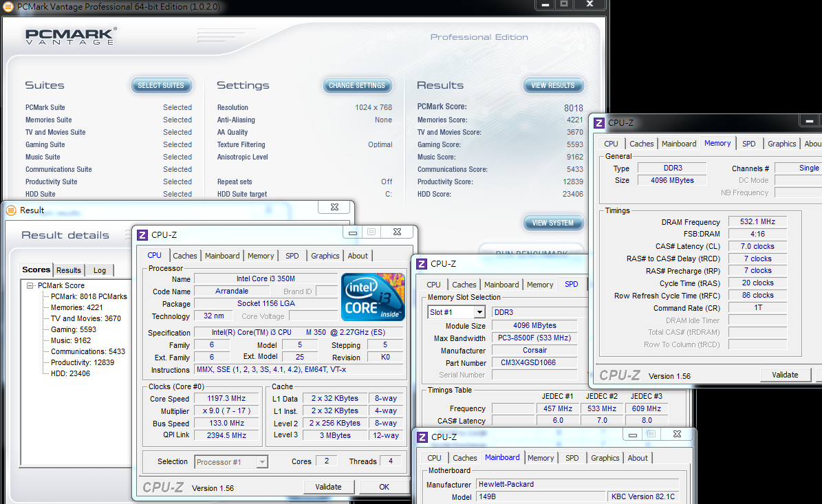
Task: Open the About tab in the CPU-Z processor window
Action: [x=358, y=256]
